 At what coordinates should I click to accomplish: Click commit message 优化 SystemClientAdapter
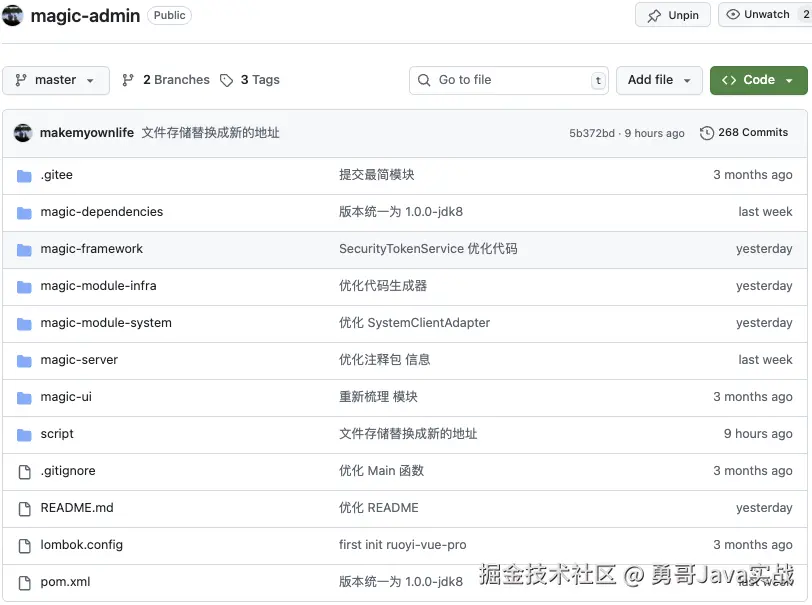coord(414,323)
